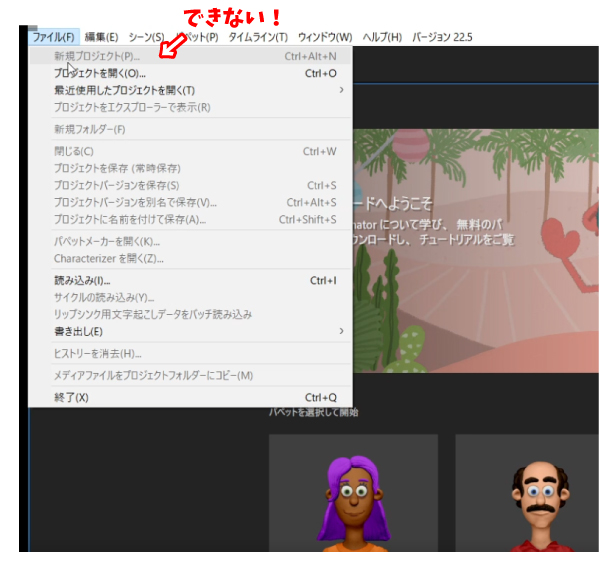Viewport: 613px width, 567px height.
Task: Expand 最近使用したプロジェクトを開く(T) submenu
Action: [124, 90]
